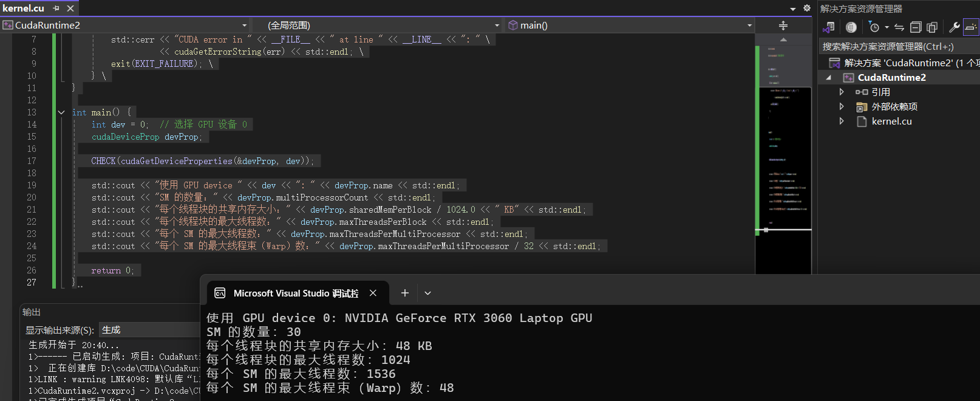Viewport: 980px width, 401px height.
Task: Expand the 引用 references node
Action: pyautogui.click(x=842, y=92)
